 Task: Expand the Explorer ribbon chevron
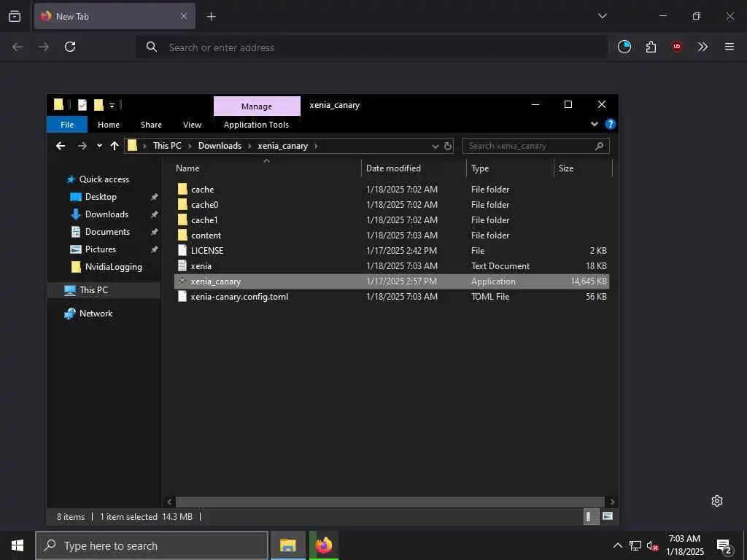(594, 124)
